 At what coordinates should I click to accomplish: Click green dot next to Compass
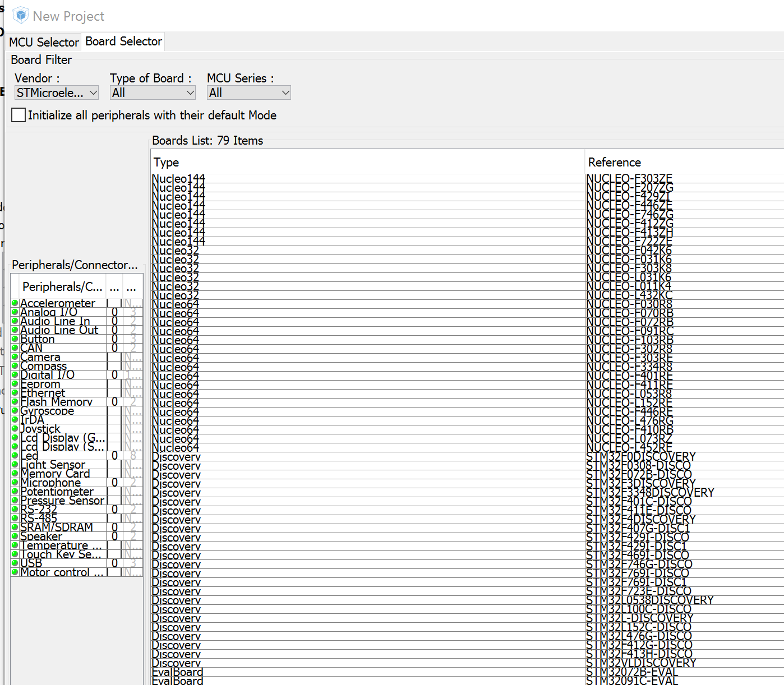tap(15, 366)
